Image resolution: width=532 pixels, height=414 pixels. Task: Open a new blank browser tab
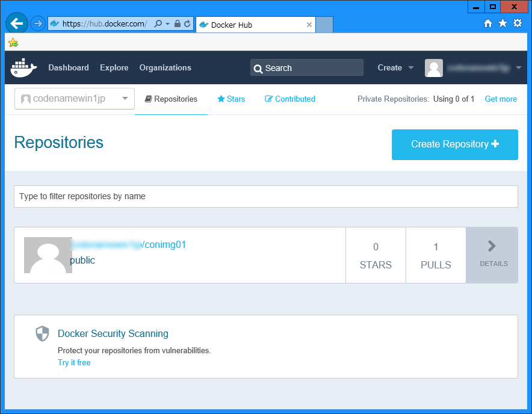(x=324, y=25)
